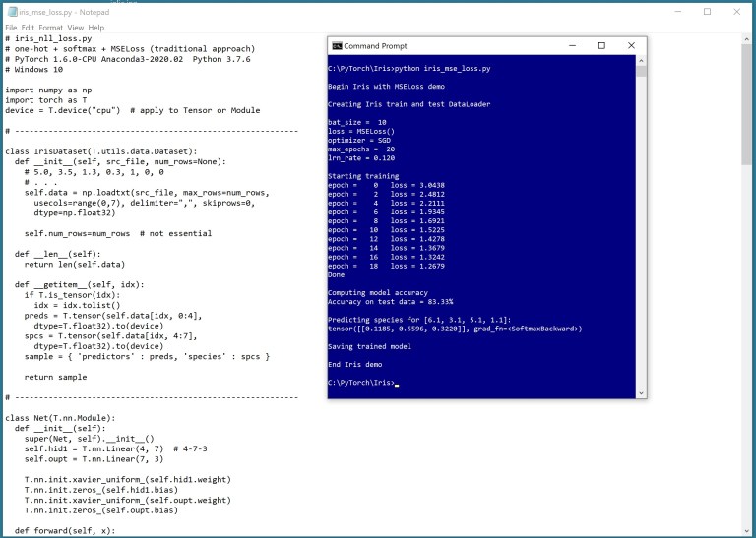Click the 'def forward(self, x):' line
756x538 pixels.
tap(65, 531)
